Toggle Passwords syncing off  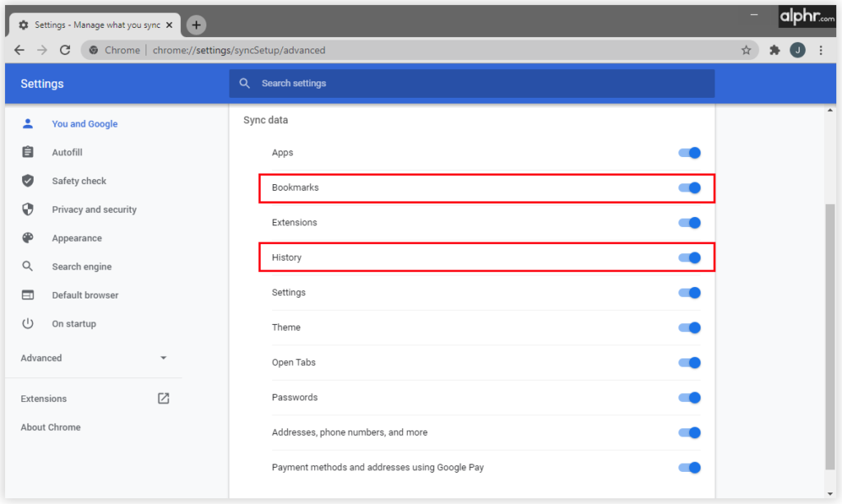[x=689, y=397]
